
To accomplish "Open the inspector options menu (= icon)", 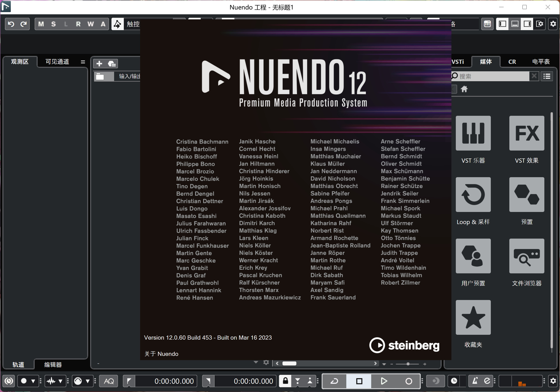I will (x=83, y=62).
